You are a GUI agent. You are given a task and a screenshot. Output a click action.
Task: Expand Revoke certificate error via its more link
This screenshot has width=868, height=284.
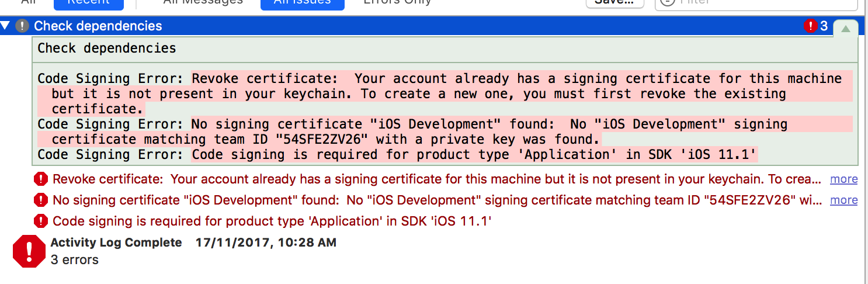(843, 179)
